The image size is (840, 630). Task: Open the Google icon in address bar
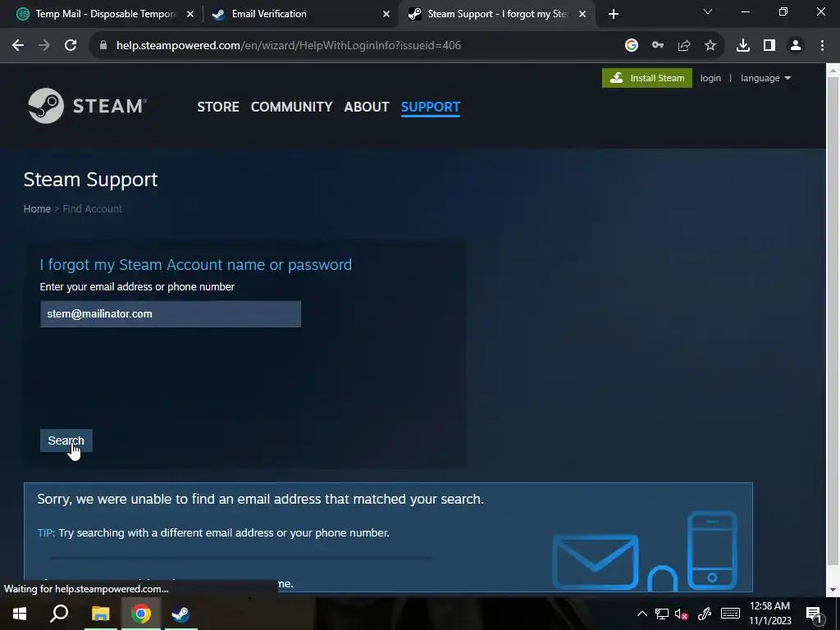(632, 46)
